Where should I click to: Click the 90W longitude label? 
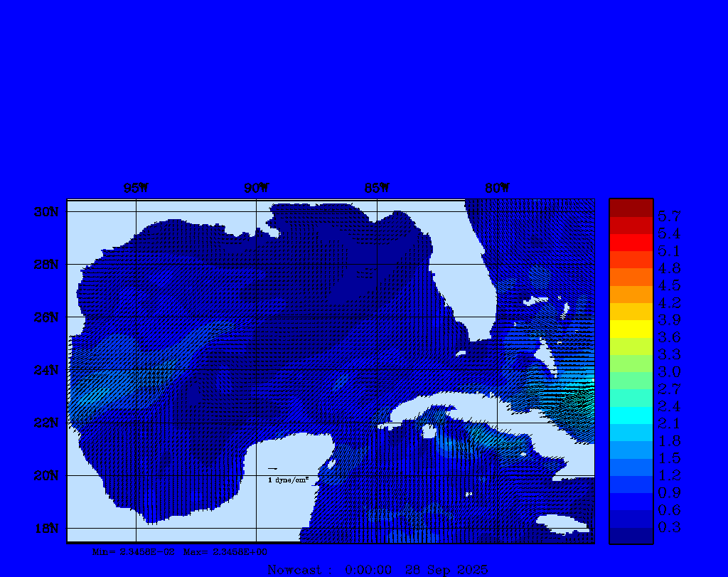[257, 188]
